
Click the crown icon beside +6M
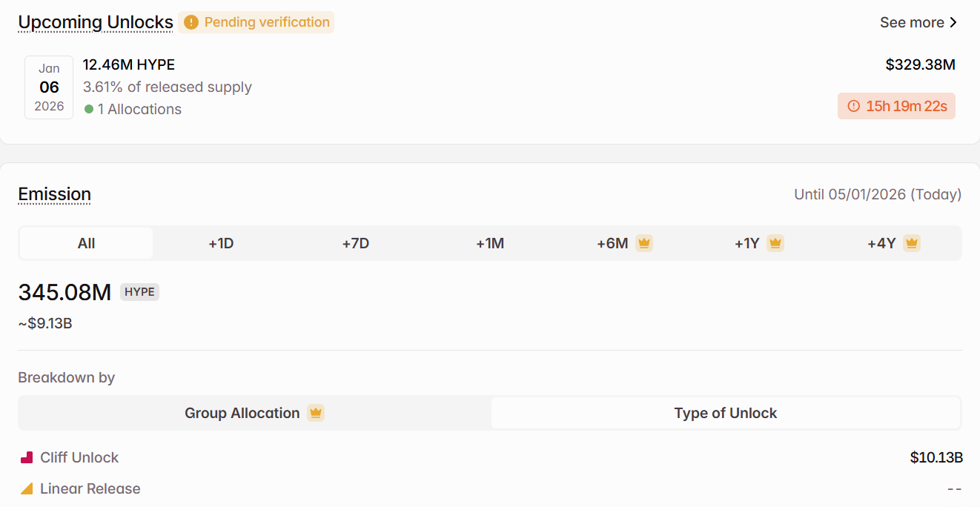644,243
